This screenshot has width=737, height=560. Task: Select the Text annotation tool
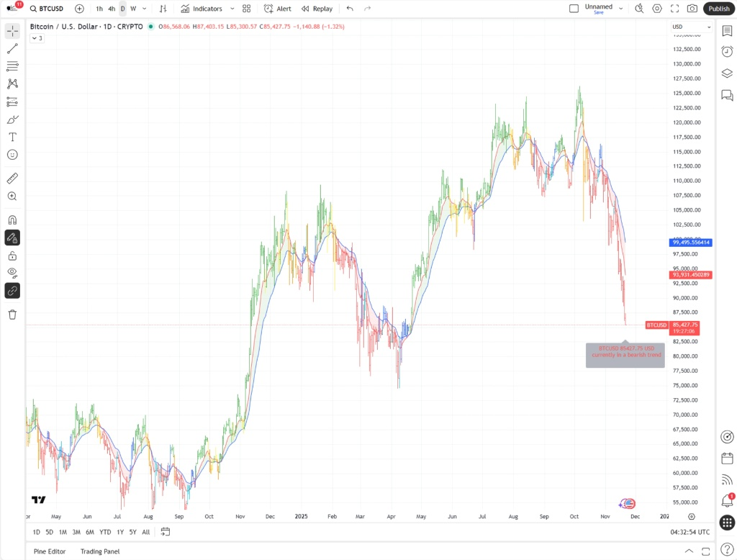click(12, 137)
